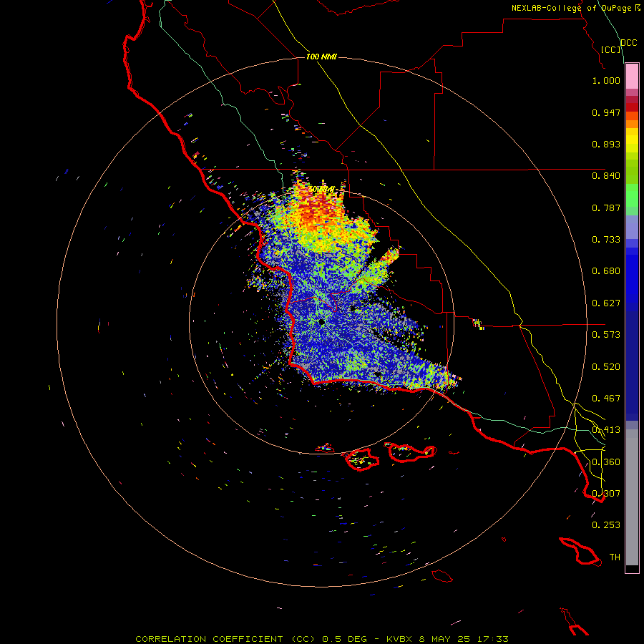
Task: Click the 0.253 legend value
Action: click(606, 525)
